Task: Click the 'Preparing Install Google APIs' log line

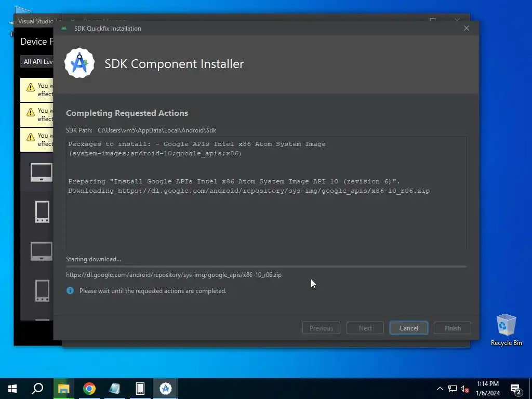Action: point(234,181)
